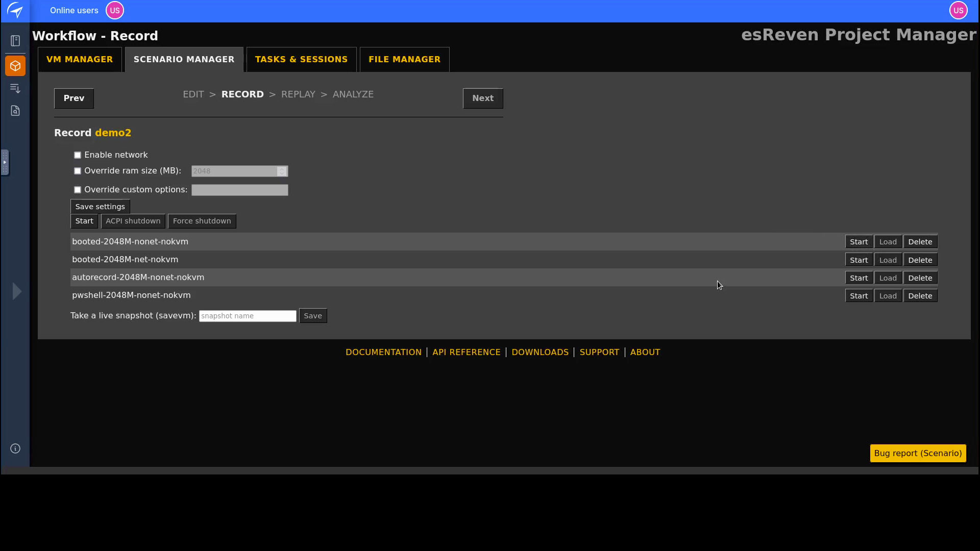Delete the pwshell-2048M-nonet-nokvm snapshot

coord(920,296)
